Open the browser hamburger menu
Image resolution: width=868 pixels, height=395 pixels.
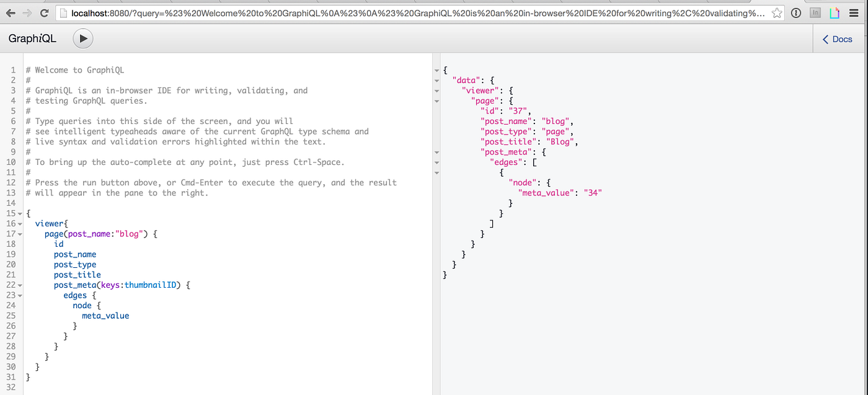click(855, 11)
